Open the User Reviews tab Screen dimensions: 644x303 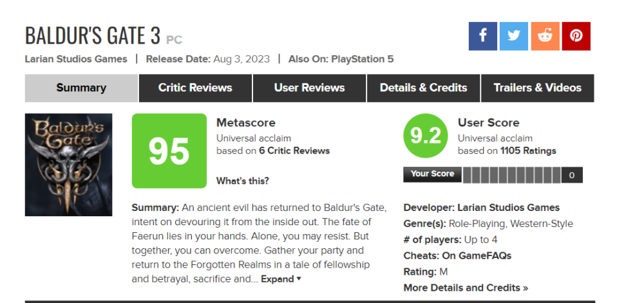309,88
